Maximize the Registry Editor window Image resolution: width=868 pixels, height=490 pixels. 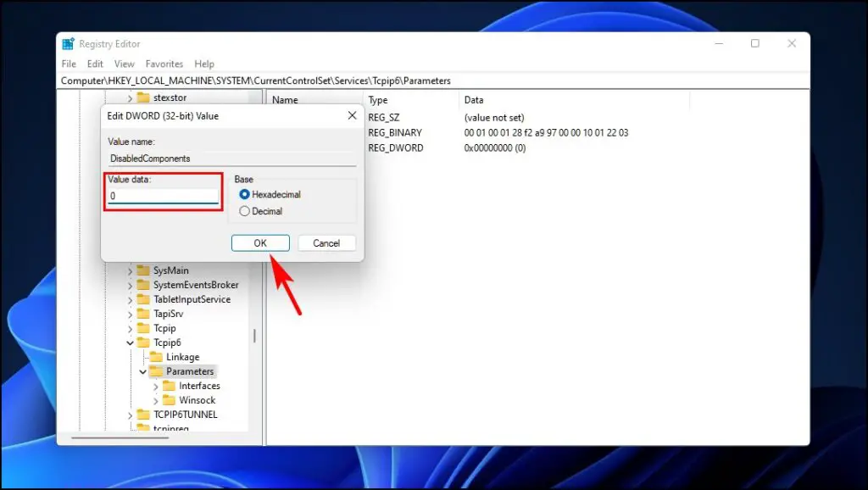pos(755,43)
